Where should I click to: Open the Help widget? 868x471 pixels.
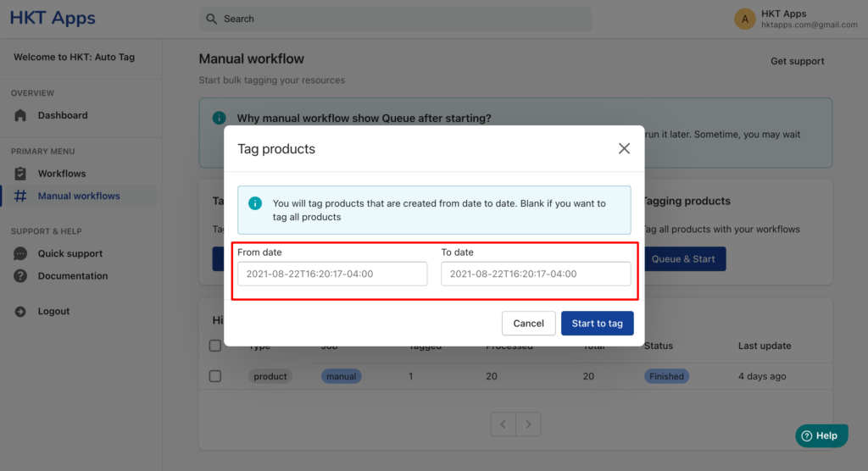click(x=821, y=435)
